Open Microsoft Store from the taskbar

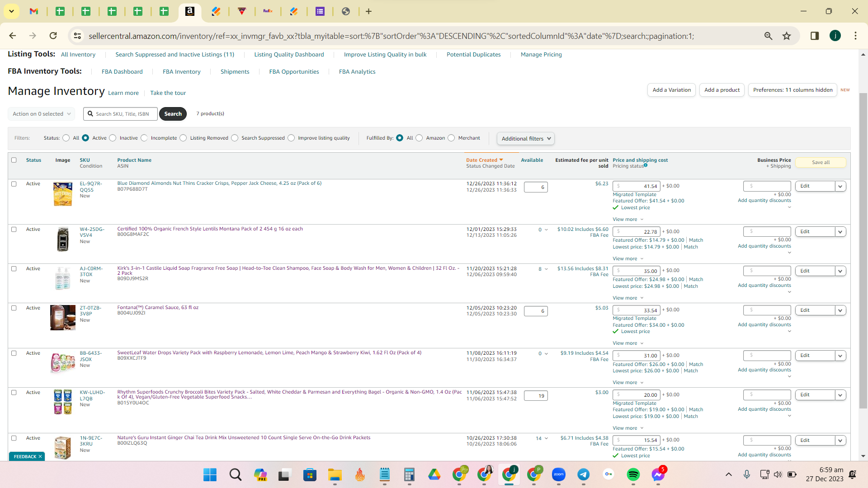(x=310, y=474)
